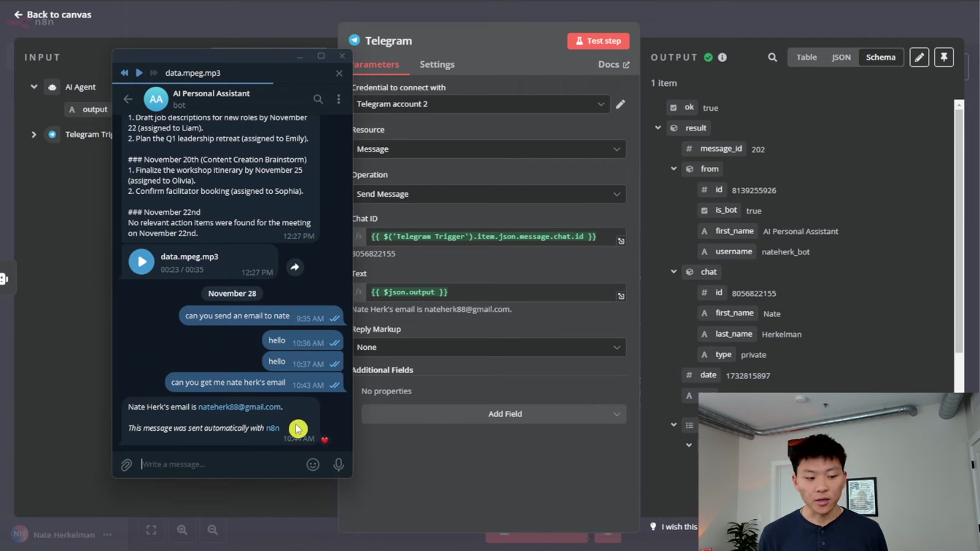Seek in the audio player progress bar
This screenshot has height=551, width=980.
[x=232, y=84]
